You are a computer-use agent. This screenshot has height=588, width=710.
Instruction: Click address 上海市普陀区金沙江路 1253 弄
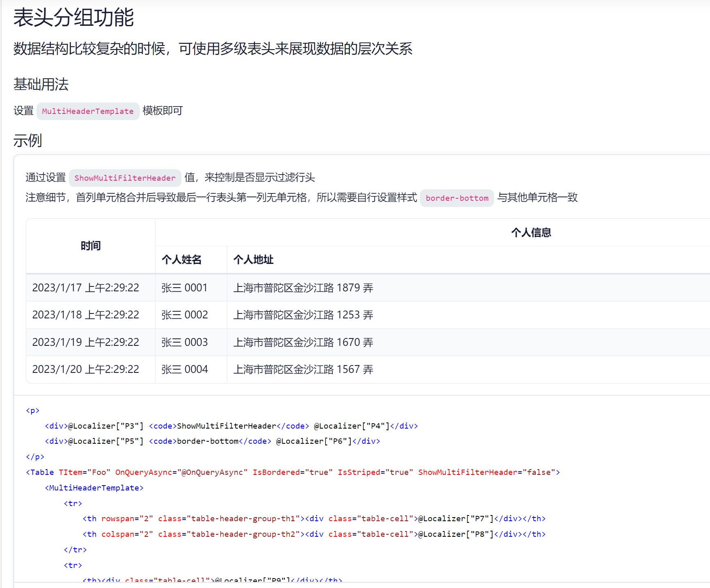pos(303,315)
